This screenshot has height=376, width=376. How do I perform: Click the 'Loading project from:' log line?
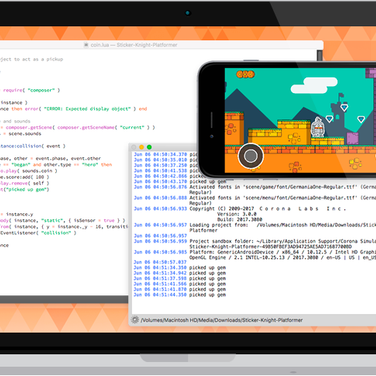pos(255,225)
